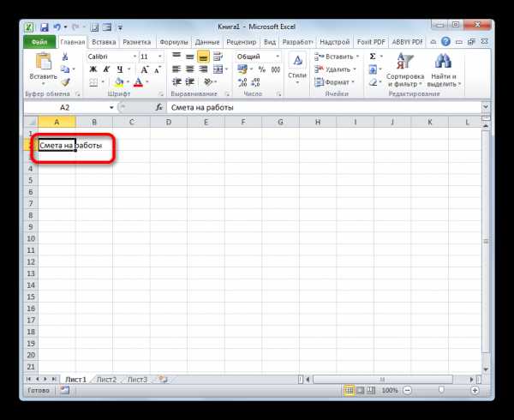This screenshot has height=420, width=514.
Task: Open Sort and Filter (Сортировка и фильтр)
Action: (x=405, y=69)
